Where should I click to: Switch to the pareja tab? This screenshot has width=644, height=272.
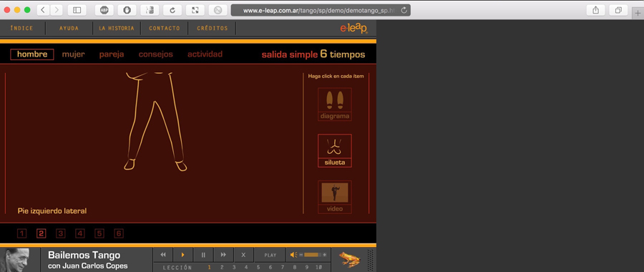click(x=112, y=54)
